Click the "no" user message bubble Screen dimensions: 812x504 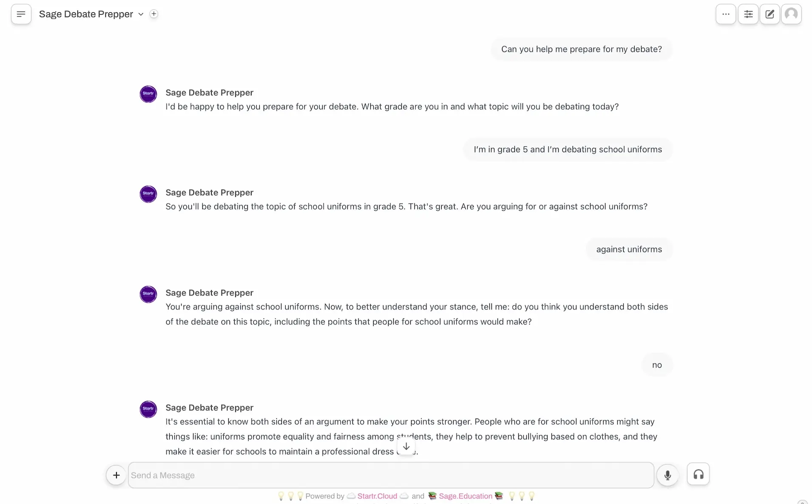(x=657, y=365)
